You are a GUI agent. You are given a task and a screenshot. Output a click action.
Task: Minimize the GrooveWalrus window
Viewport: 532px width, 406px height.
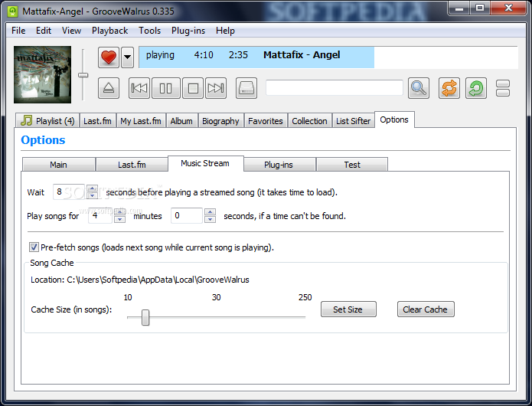[459, 8]
